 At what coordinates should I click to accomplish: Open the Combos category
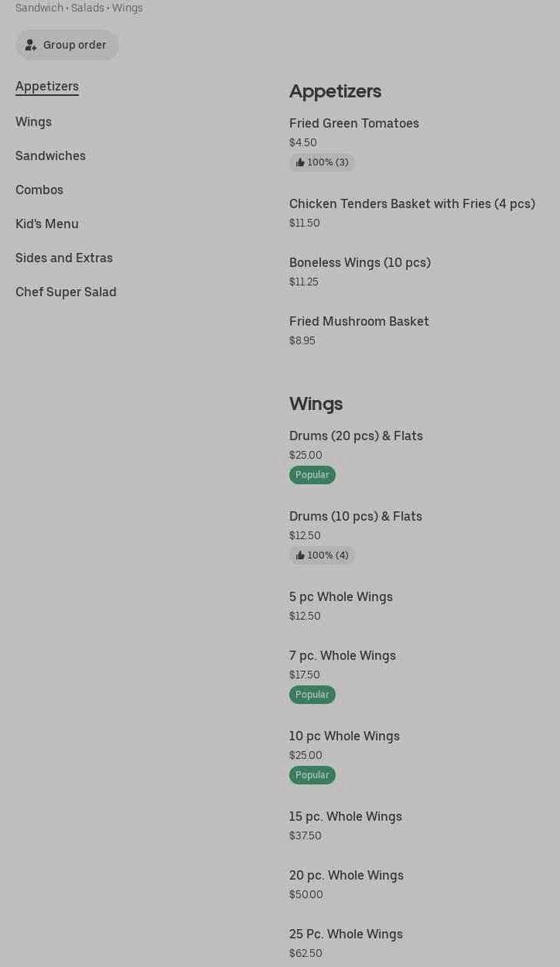(x=39, y=190)
